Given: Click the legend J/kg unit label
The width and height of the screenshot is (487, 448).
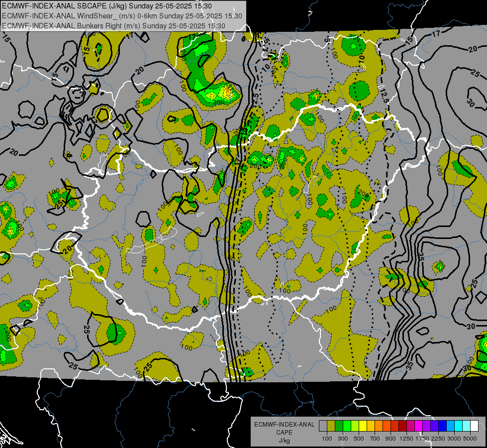Looking at the screenshot, I should click(x=284, y=441).
